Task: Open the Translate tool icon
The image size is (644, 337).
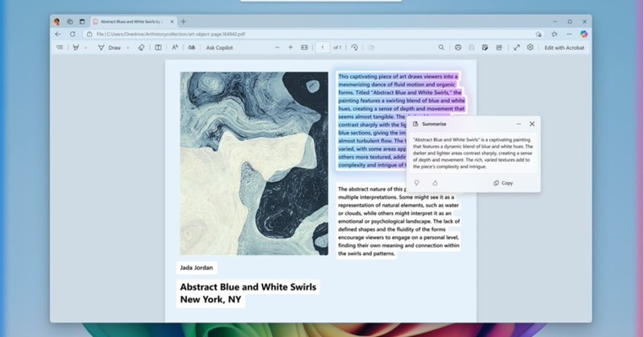Action: click(x=192, y=47)
